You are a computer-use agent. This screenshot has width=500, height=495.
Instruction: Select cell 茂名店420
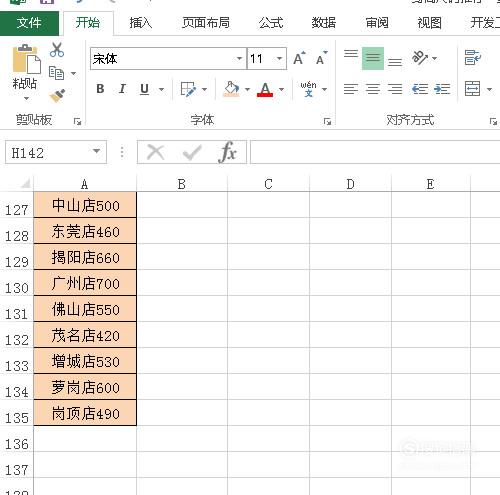tap(85, 335)
